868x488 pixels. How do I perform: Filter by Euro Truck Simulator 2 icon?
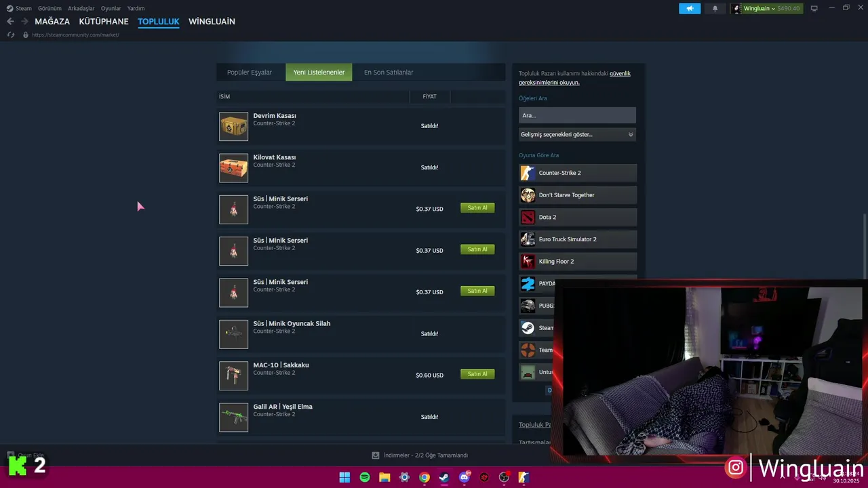(x=528, y=239)
